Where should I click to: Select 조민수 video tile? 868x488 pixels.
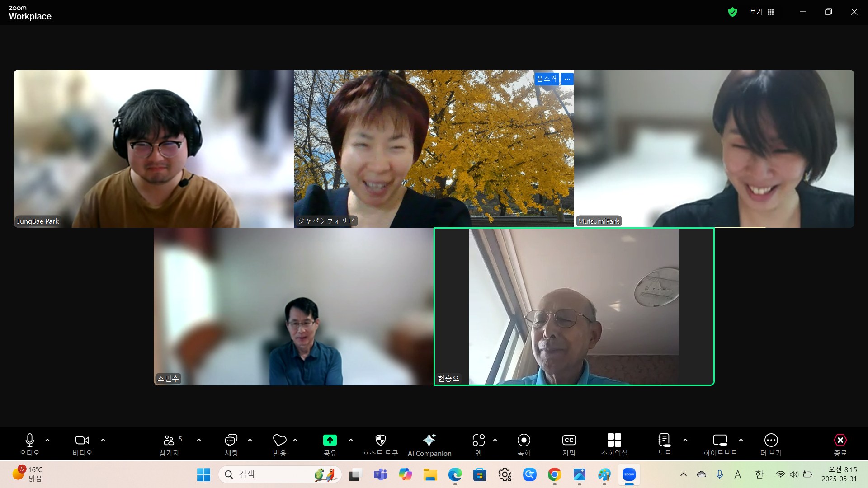[294, 306]
